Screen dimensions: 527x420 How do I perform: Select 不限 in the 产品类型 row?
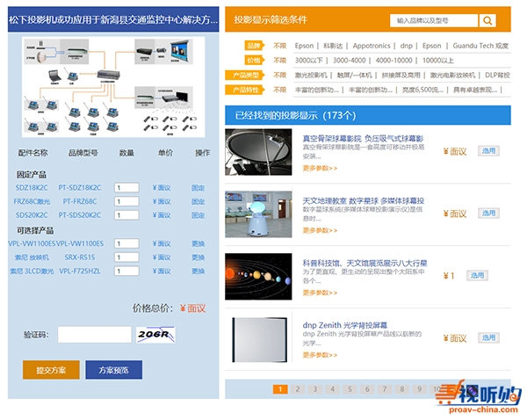point(279,75)
